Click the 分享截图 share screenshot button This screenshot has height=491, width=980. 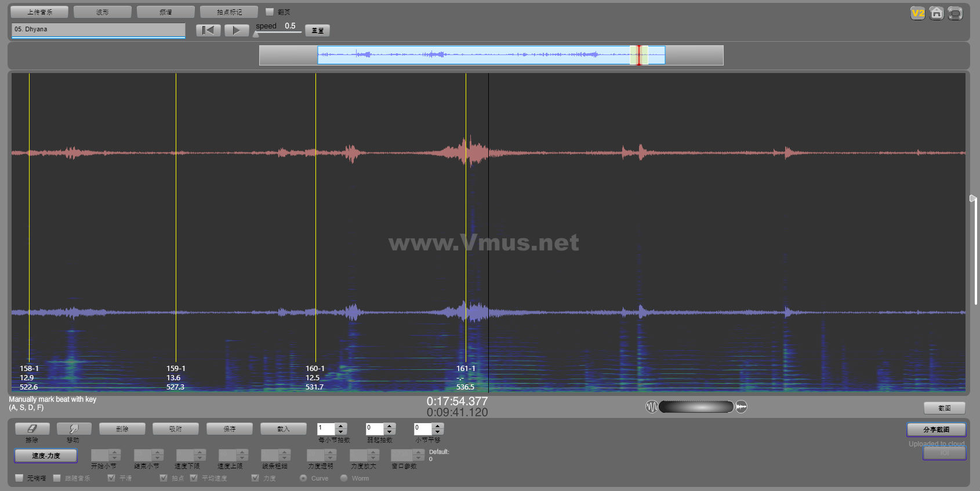936,430
